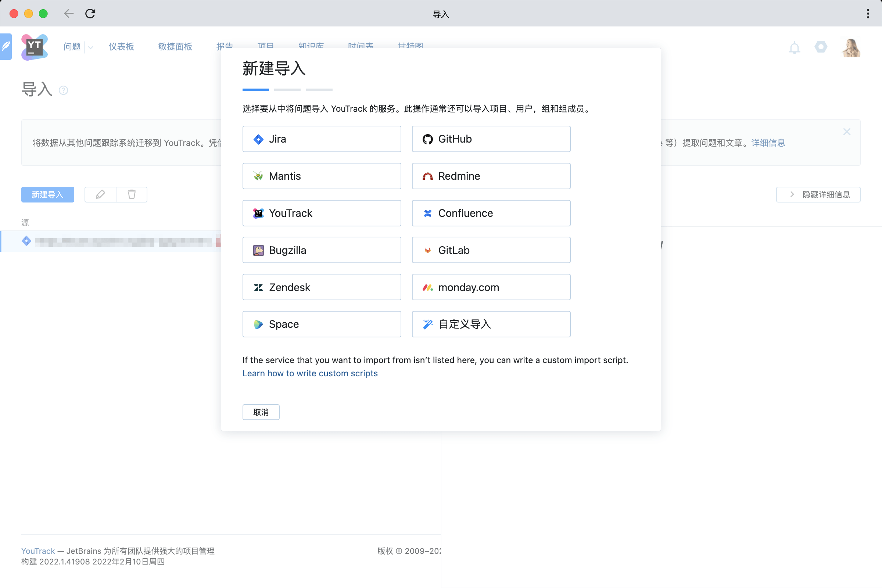The width and height of the screenshot is (882, 588).
Task: Choose Jira as import source
Action: click(321, 139)
